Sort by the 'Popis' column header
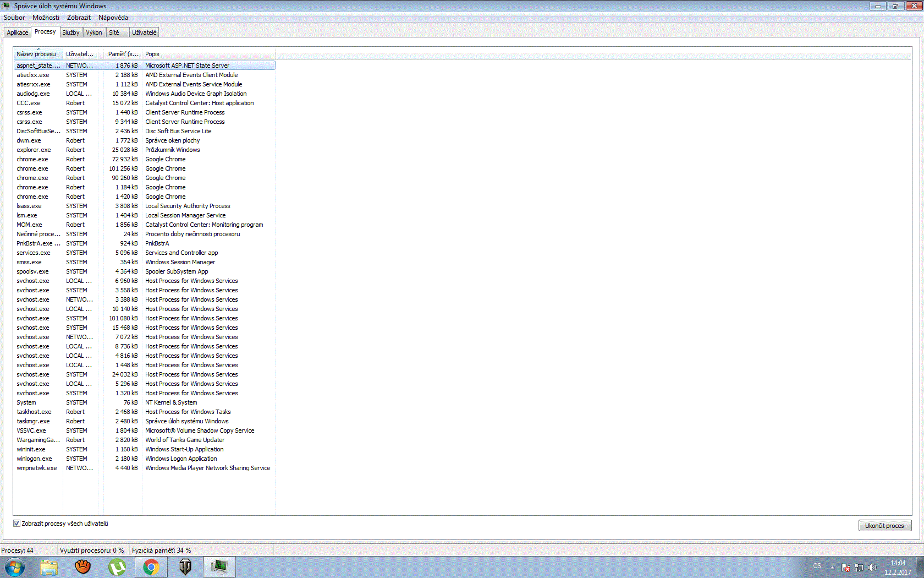This screenshot has width=924, height=578. tap(208, 54)
